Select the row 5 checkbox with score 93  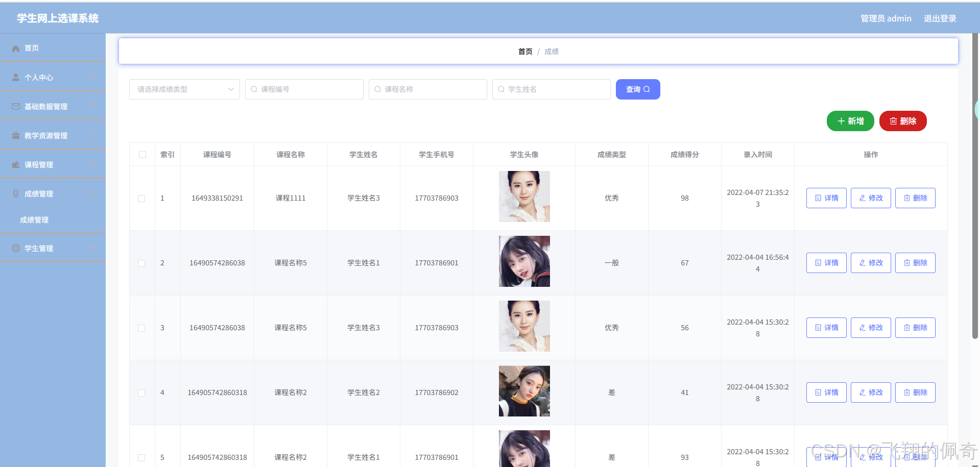click(141, 458)
